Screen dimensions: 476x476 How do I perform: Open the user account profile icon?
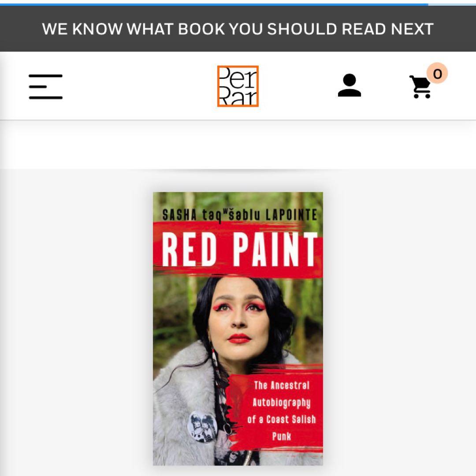click(x=350, y=86)
